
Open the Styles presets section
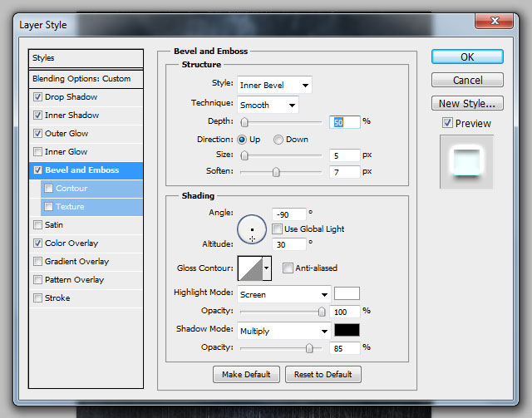coord(86,58)
